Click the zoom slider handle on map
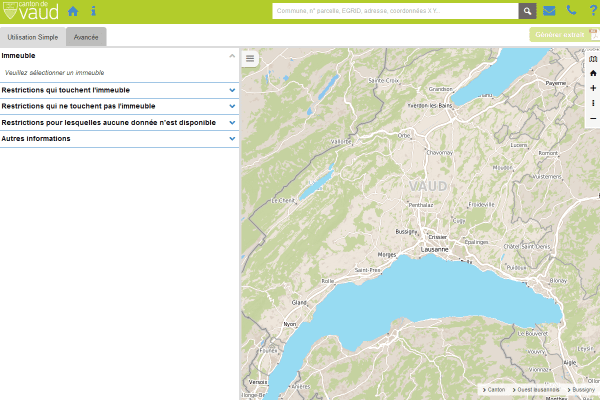Image resolution: width=600 pixels, height=400 pixels. click(593, 103)
